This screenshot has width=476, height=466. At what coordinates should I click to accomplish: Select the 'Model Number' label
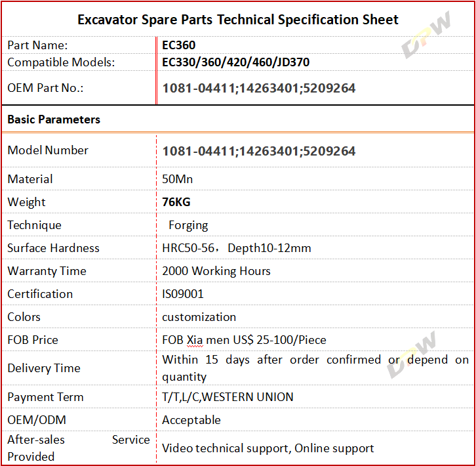pyautogui.click(x=48, y=150)
